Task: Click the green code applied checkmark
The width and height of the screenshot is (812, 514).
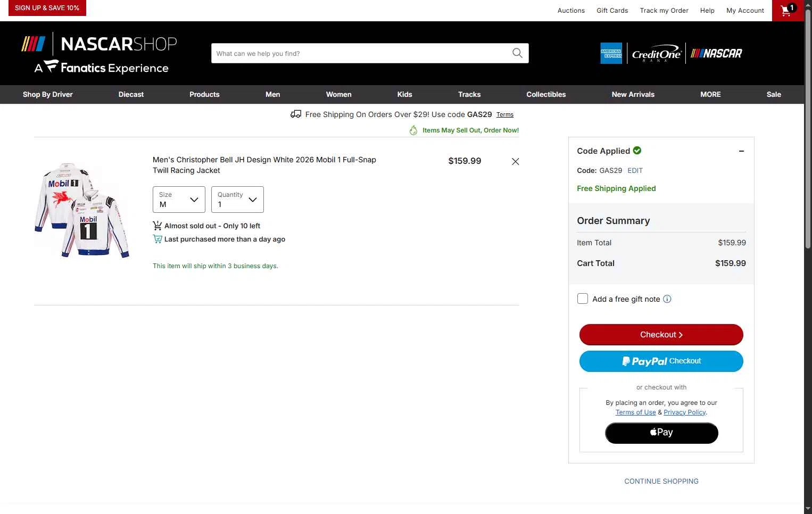Action: click(x=637, y=151)
